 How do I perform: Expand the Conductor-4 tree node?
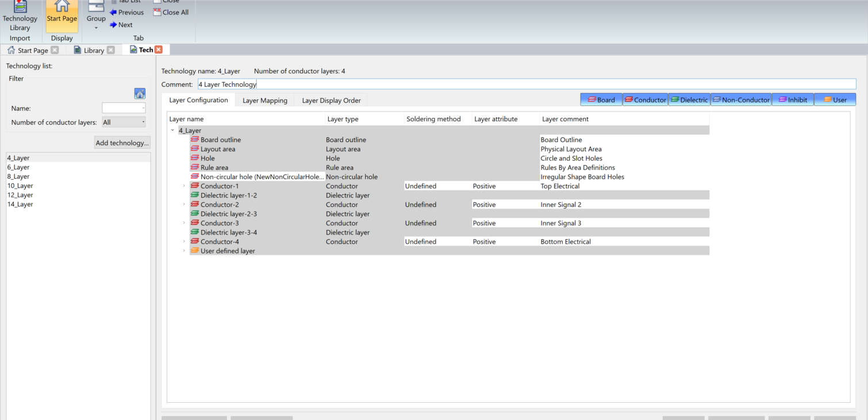(x=184, y=241)
